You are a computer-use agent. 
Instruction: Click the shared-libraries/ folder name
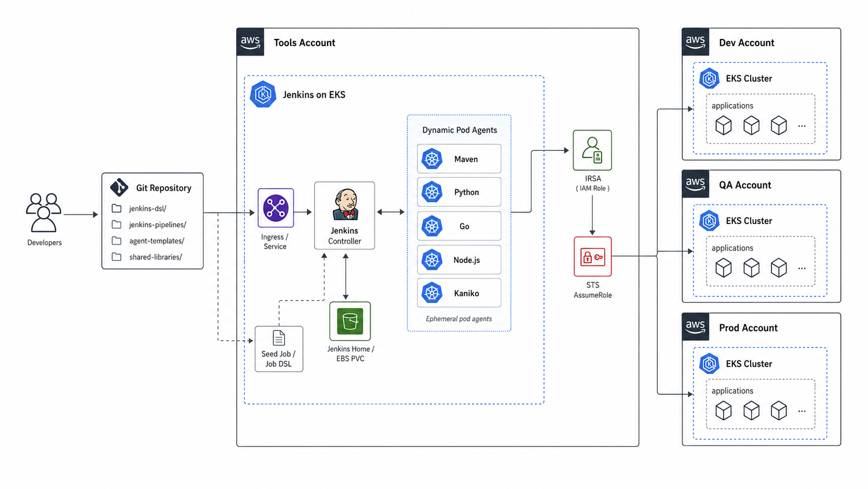click(156, 257)
